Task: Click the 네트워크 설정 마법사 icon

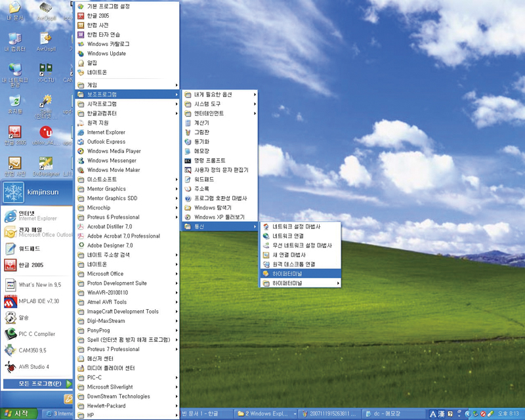Action: pyautogui.click(x=266, y=227)
